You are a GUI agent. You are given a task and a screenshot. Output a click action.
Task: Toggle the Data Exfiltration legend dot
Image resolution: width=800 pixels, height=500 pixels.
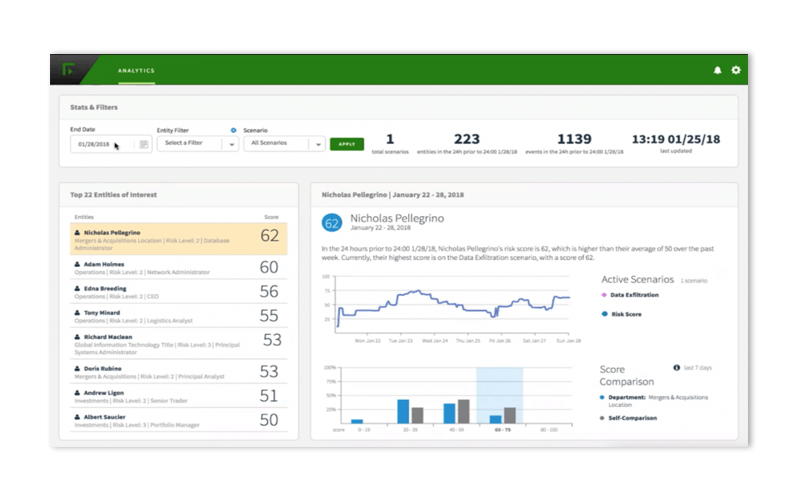604,295
